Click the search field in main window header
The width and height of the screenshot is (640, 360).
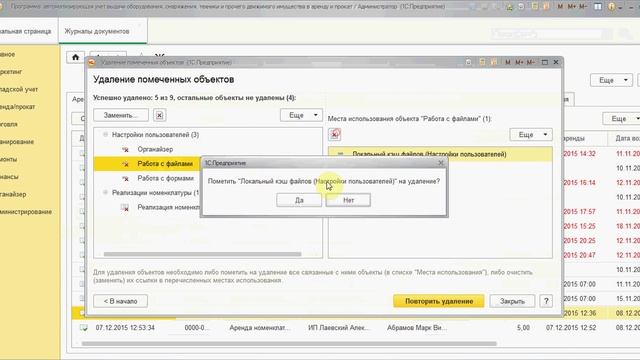tap(547, 34)
